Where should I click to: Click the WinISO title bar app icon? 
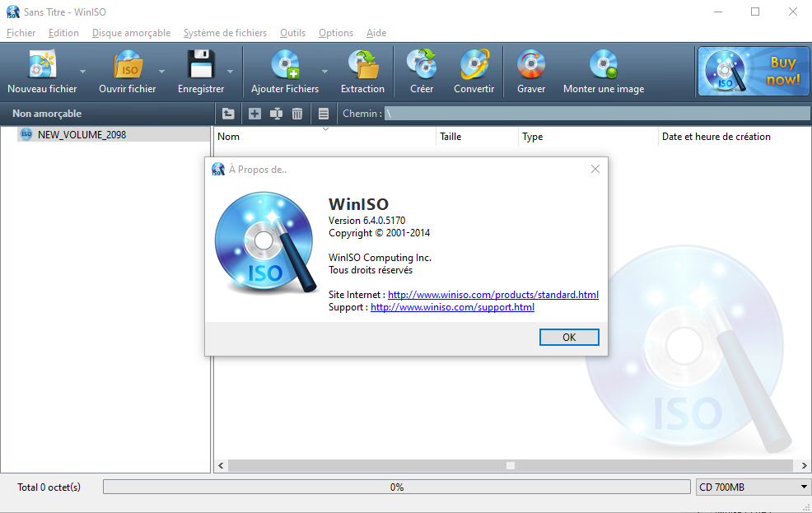click(x=13, y=12)
